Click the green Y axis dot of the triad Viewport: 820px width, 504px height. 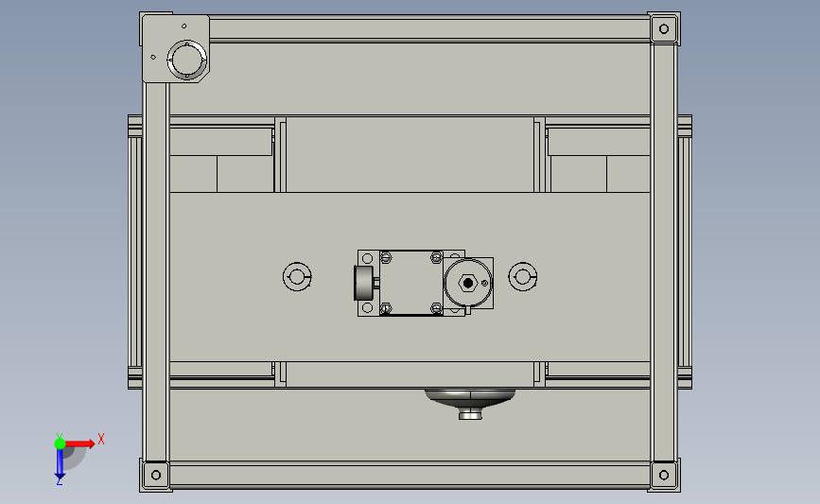[x=60, y=443]
